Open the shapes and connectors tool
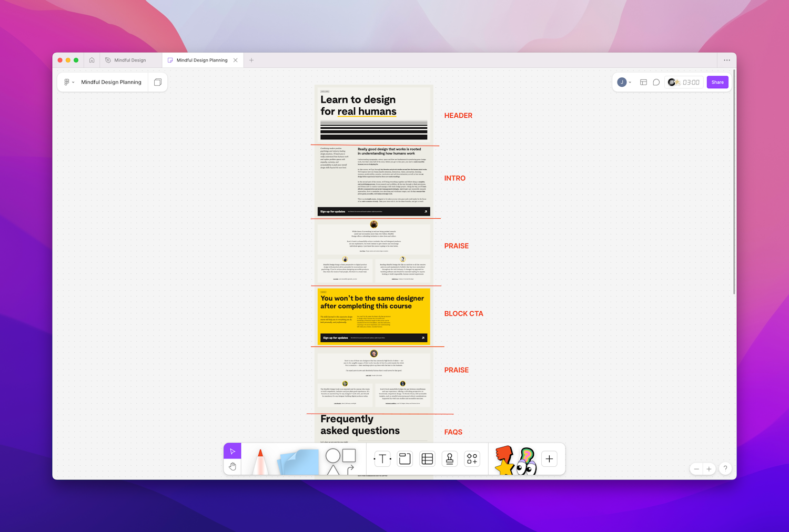789x532 pixels. tap(339, 458)
